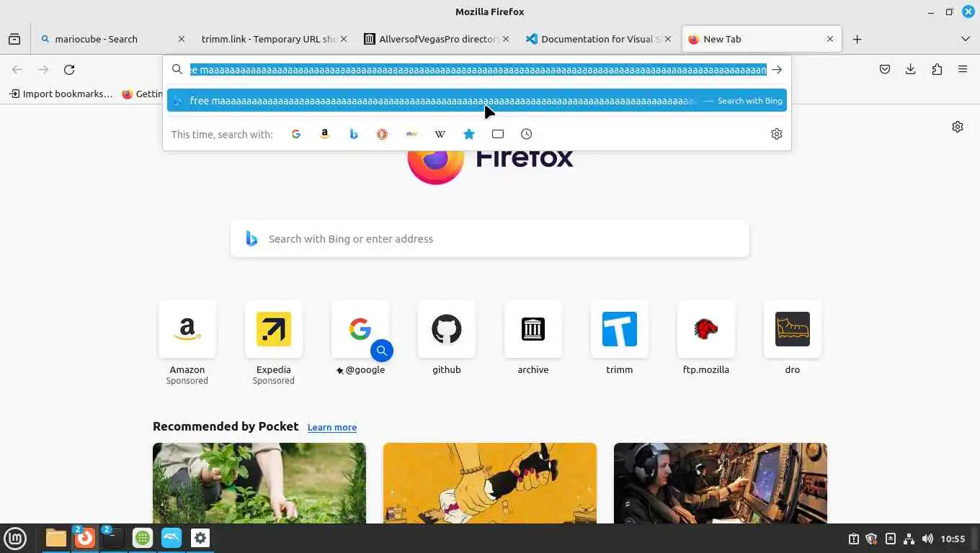This screenshot has height=553, width=980.
Task: Open the herb garden Pocket story
Action: click(x=259, y=483)
